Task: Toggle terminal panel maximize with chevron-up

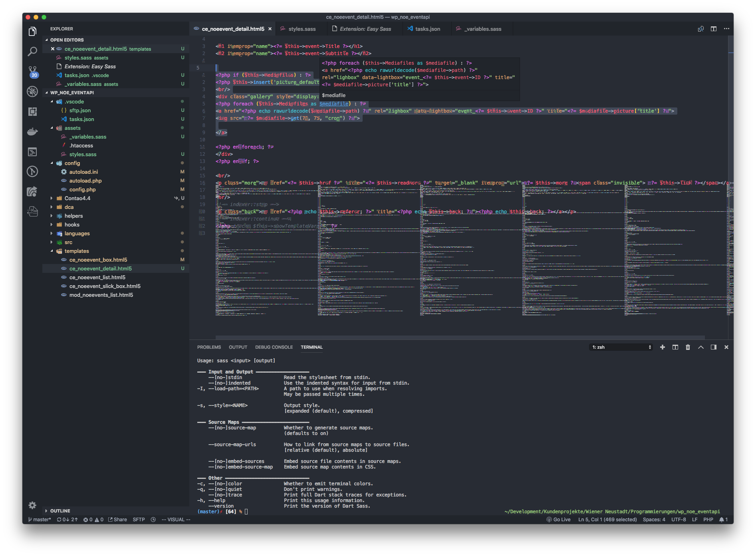Action: click(701, 347)
